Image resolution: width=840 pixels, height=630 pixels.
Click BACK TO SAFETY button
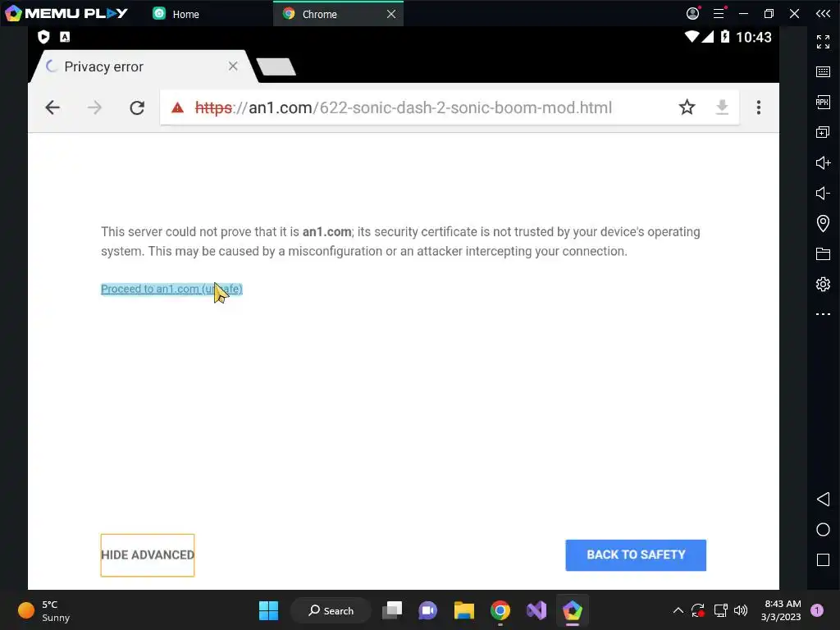click(636, 555)
